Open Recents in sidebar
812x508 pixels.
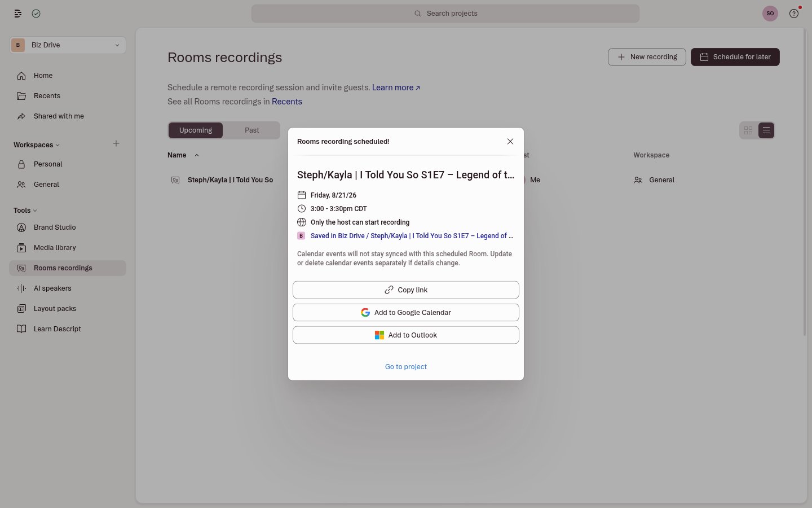pyautogui.click(x=68, y=96)
